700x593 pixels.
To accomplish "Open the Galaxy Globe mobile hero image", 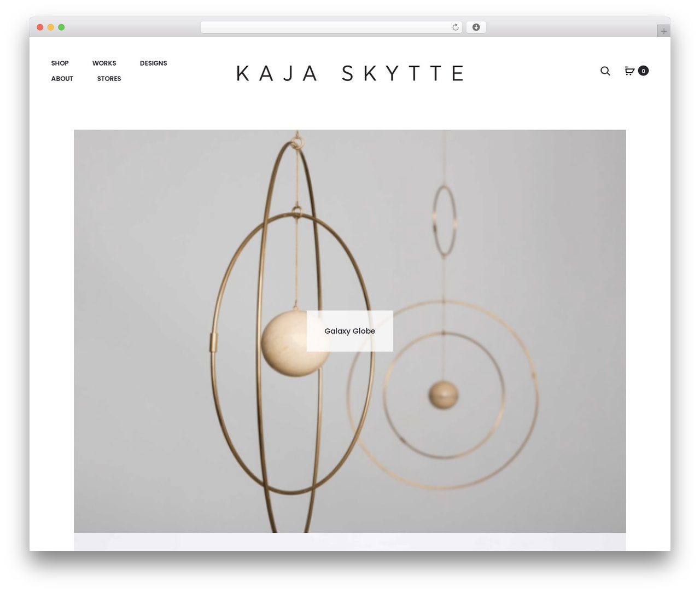I will [350, 331].
